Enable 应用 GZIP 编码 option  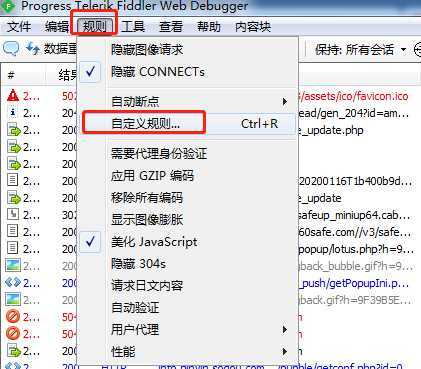coord(187,176)
